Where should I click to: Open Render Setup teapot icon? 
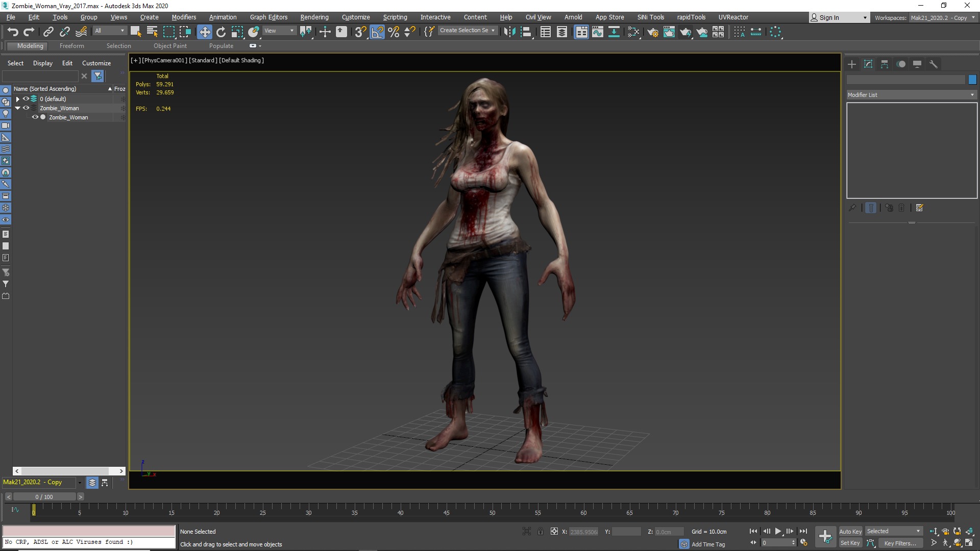[x=652, y=32]
